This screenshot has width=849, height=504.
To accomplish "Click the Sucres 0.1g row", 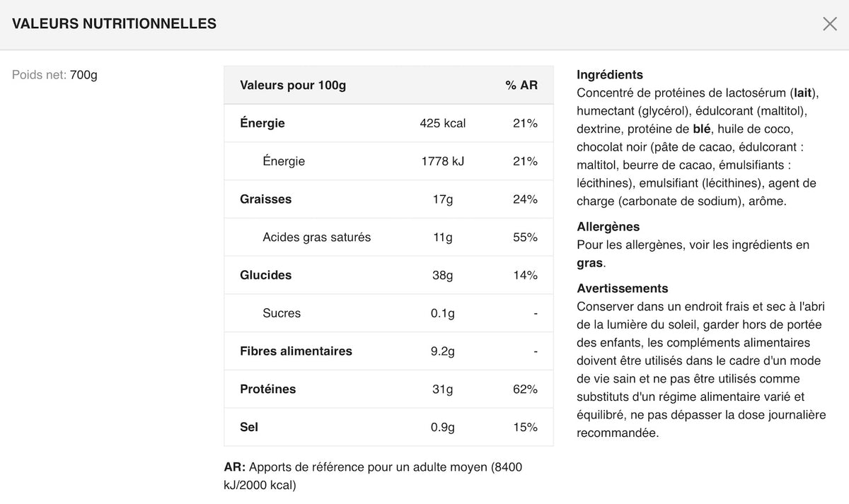I will pyautogui.click(x=388, y=313).
